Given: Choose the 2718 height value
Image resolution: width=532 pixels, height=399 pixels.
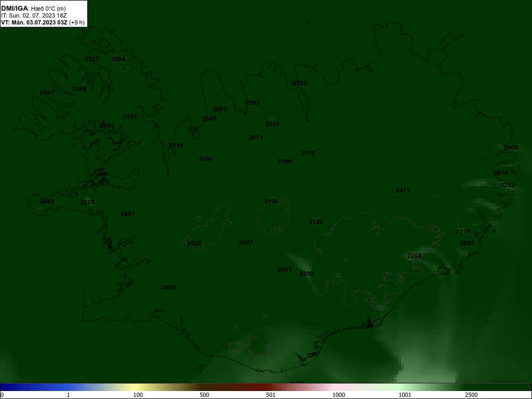Looking at the screenshot, I should (176, 145).
